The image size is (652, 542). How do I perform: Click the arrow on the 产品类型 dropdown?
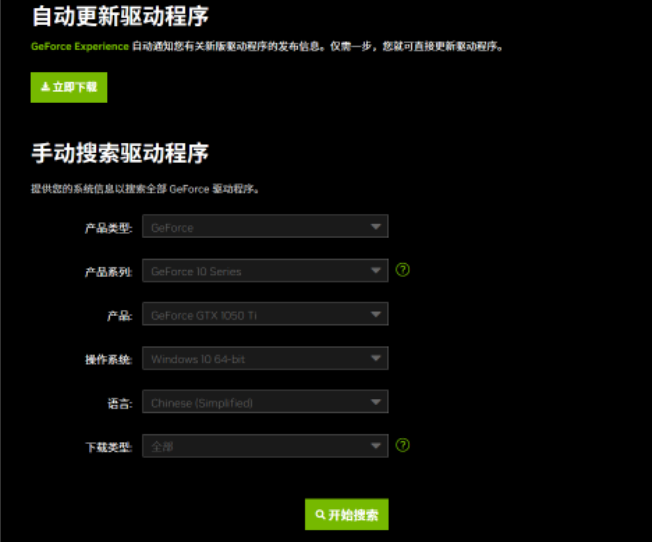376,227
